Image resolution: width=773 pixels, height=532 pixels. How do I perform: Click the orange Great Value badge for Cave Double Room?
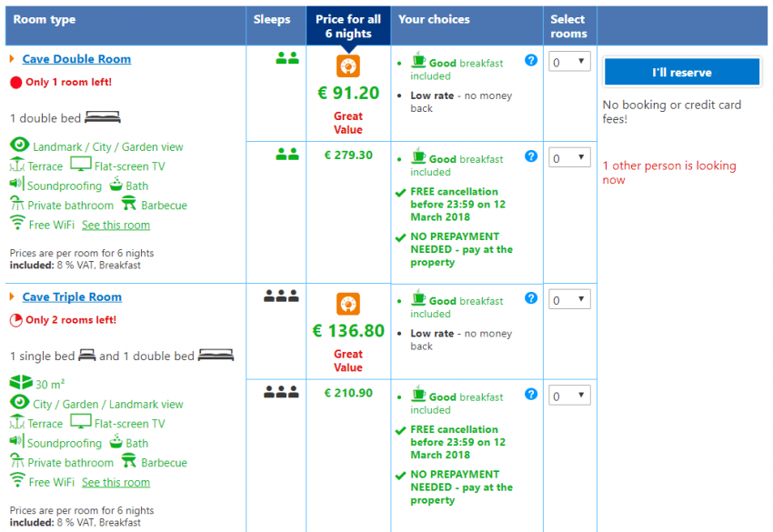tap(348, 66)
